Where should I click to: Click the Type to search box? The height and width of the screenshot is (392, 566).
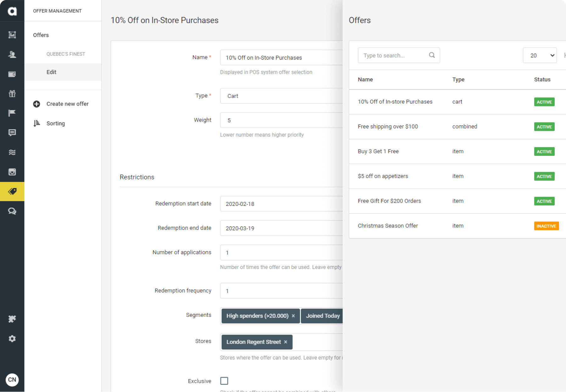399,55
